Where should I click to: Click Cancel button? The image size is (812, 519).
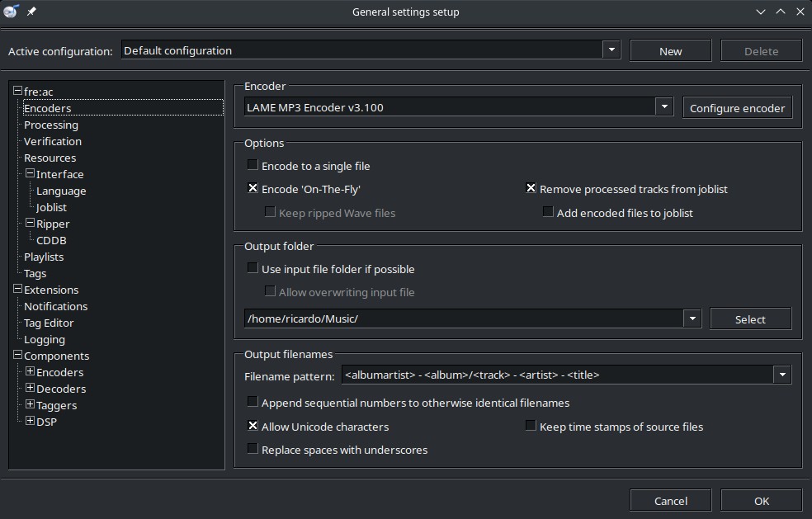pos(671,500)
